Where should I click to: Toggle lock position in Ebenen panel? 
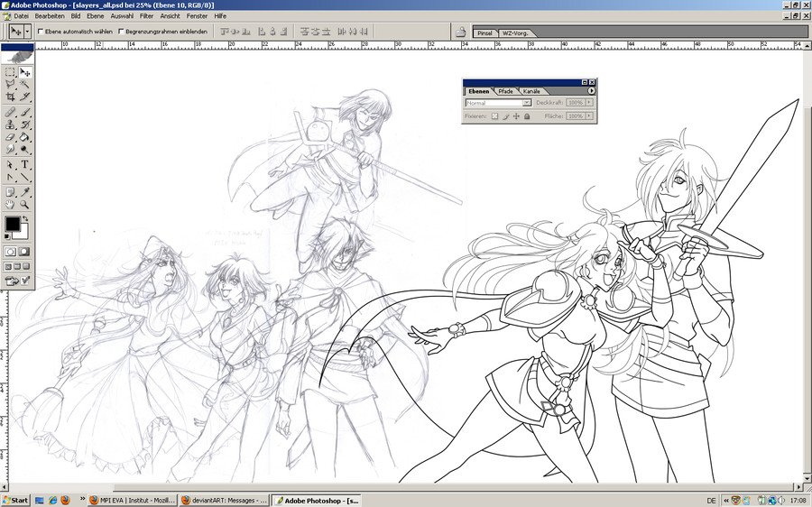click(516, 116)
